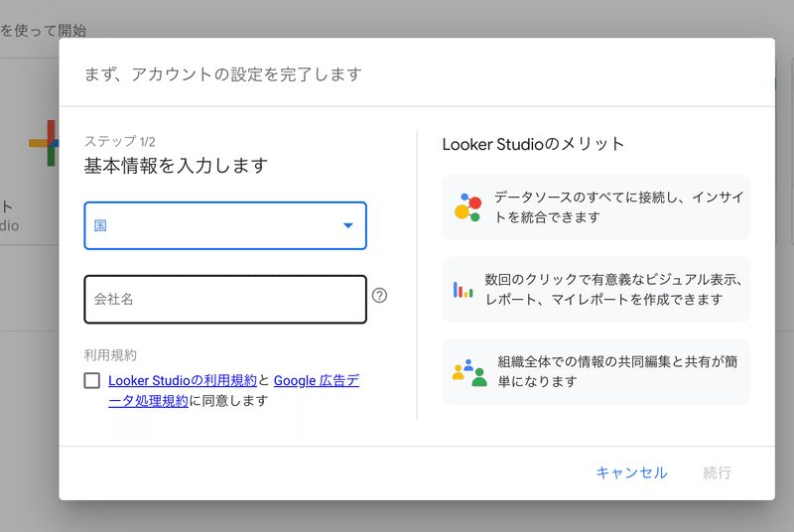Click the bar chart visualization icon
Viewport: 794px width, 532px height.
pyautogui.click(x=463, y=290)
